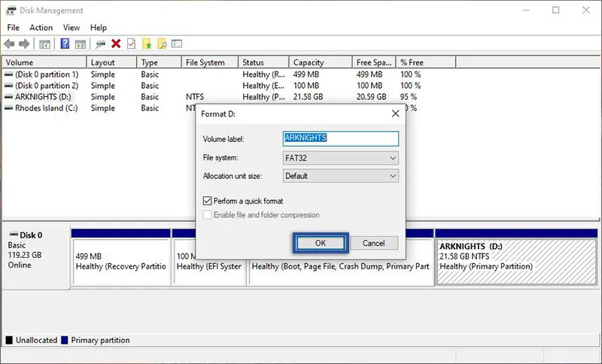602x364 pixels.
Task: Click the Back arrow toolbar icon
Action: coord(10,44)
